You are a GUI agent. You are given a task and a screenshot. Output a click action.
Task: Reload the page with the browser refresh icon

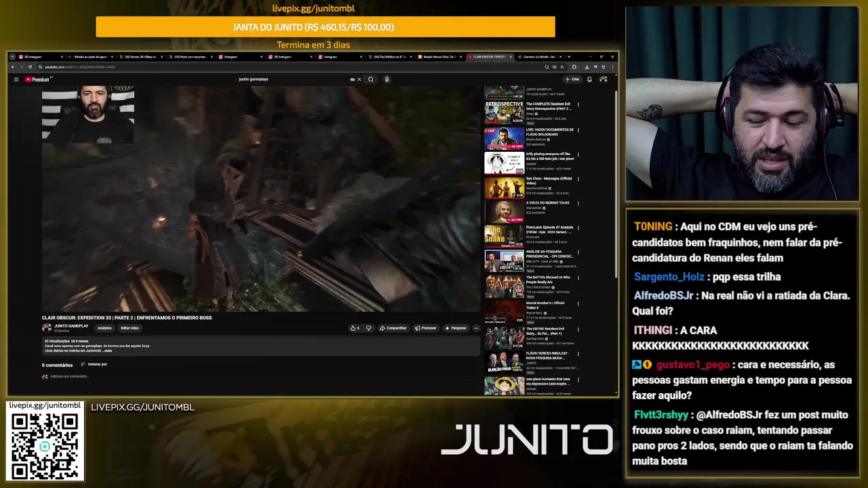(30, 67)
